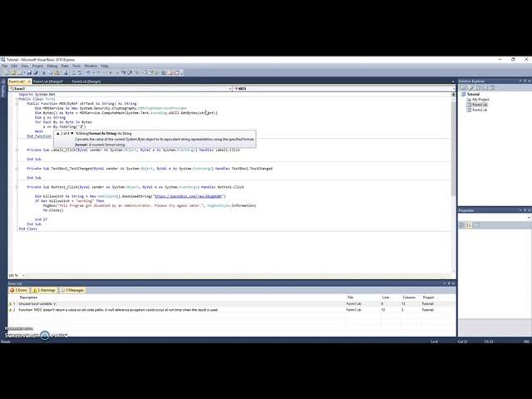Click the Paste toolbar icon
This screenshot has width=532, height=399.
[x=57, y=72]
